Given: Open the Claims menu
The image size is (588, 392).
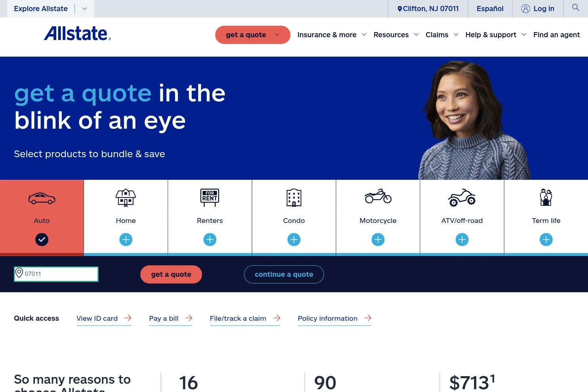Looking at the screenshot, I should pos(437,35).
